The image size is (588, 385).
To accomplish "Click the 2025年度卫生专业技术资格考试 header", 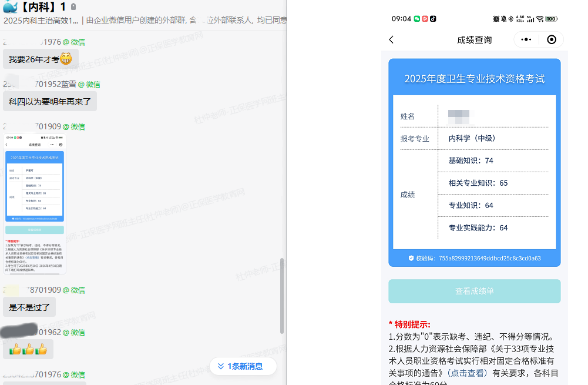I will (x=474, y=79).
